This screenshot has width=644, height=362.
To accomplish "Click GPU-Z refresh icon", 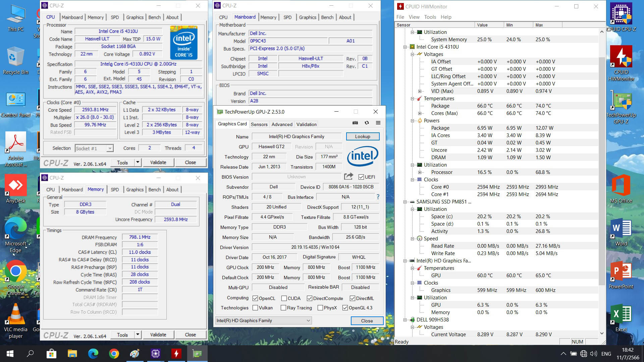I will (x=367, y=123).
